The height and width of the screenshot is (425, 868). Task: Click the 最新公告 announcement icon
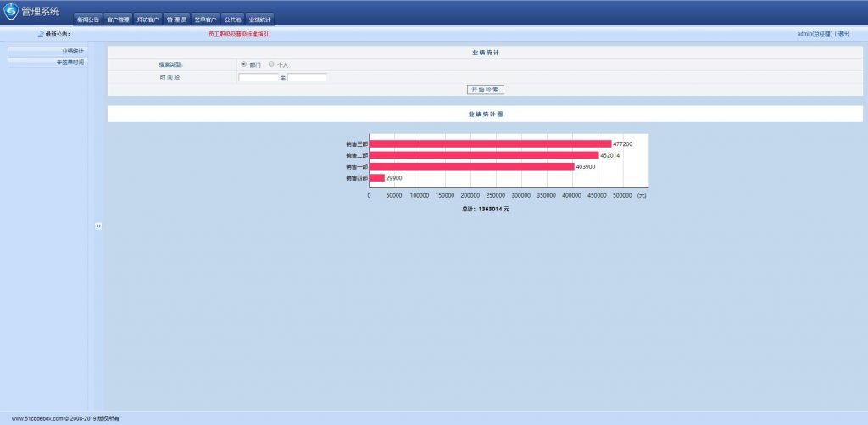pyautogui.click(x=41, y=35)
